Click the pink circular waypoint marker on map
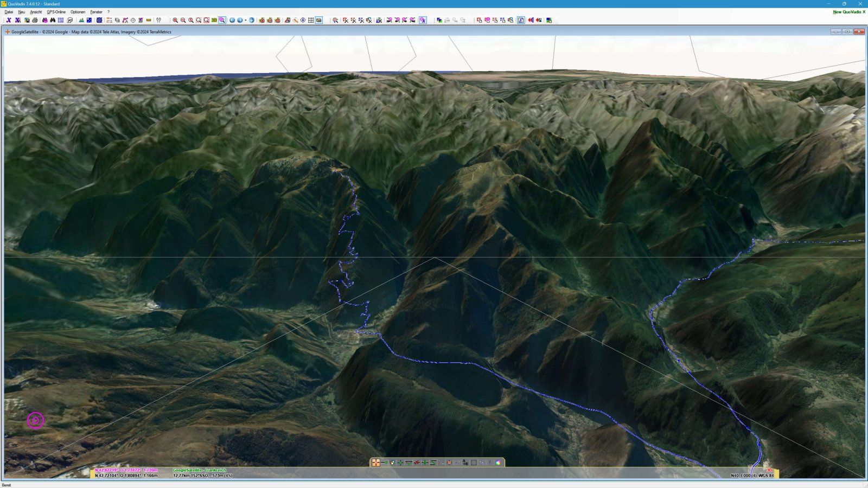Image resolution: width=868 pixels, height=488 pixels. (35, 420)
